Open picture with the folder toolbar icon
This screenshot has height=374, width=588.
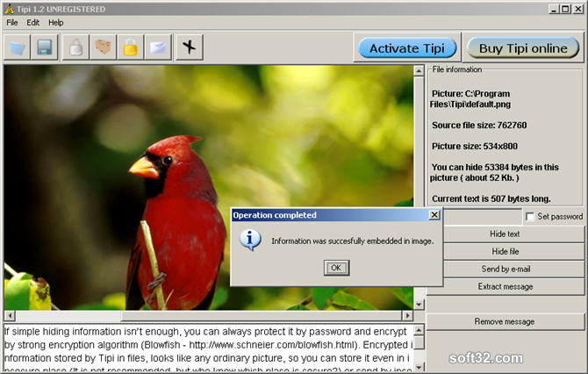pyautogui.click(x=18, y=47)
